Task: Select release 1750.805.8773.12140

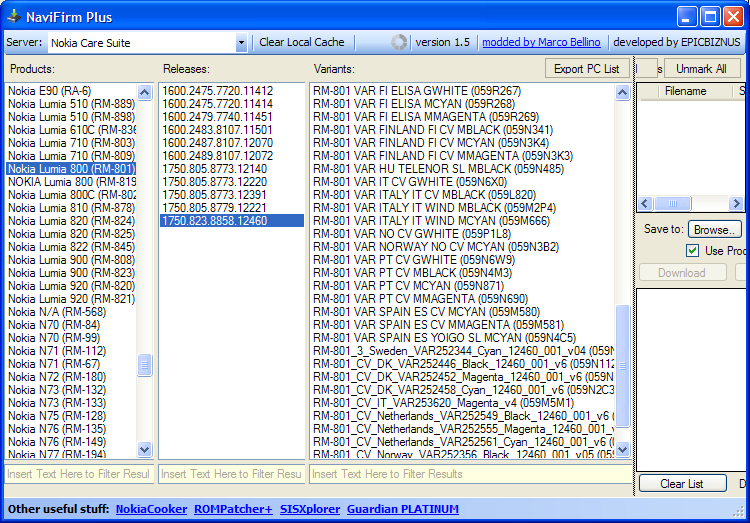Action: click(232, 169)
